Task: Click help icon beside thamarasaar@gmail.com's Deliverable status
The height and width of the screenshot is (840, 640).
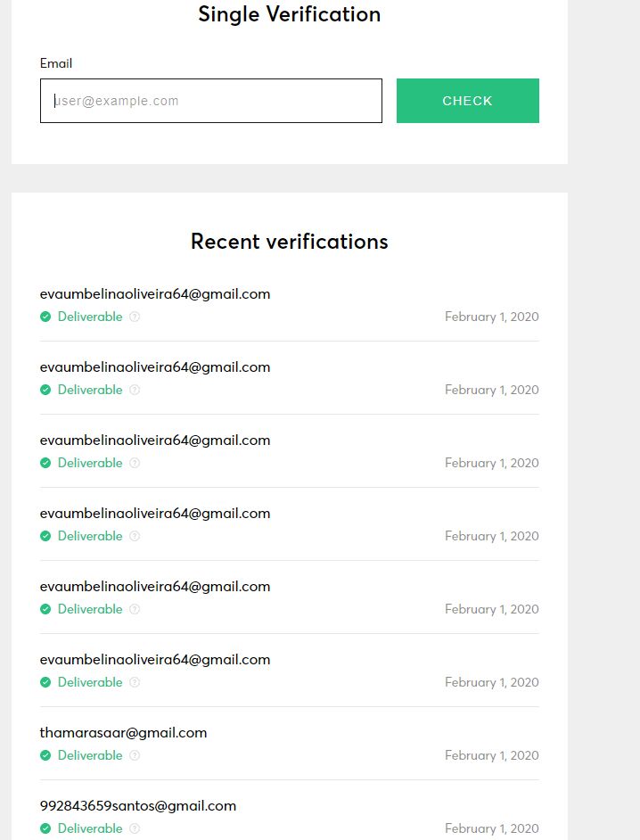Action: (135, 755)
